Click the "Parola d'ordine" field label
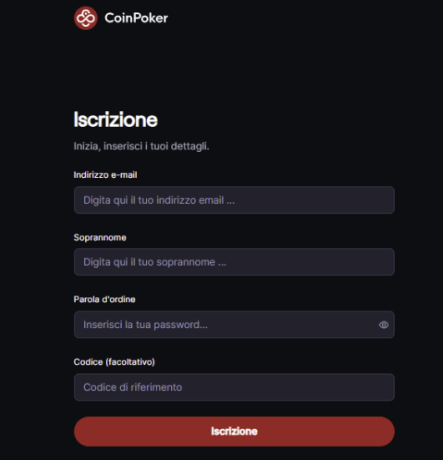 click(104, 299)
